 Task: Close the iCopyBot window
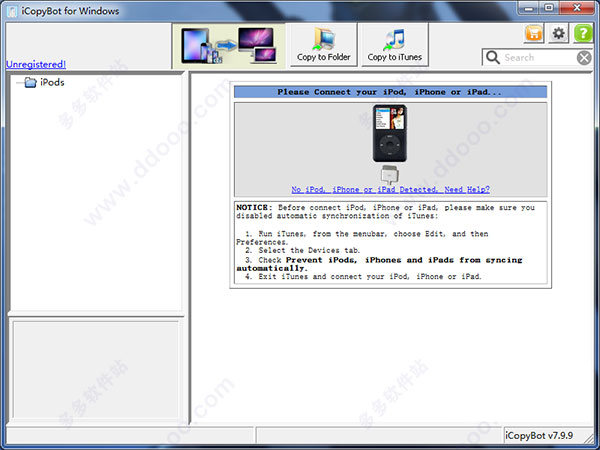click(577, 8)
